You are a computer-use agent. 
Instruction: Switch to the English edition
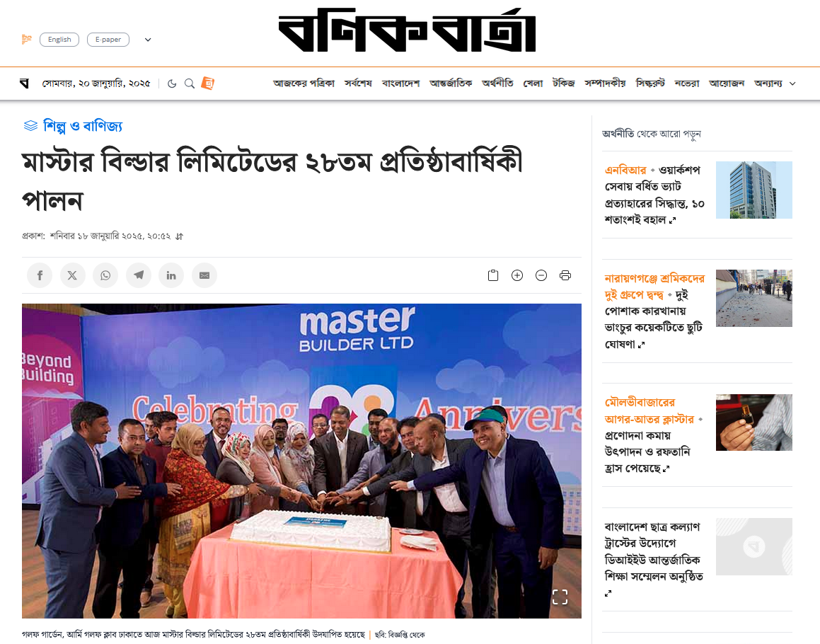click(59, 40)
